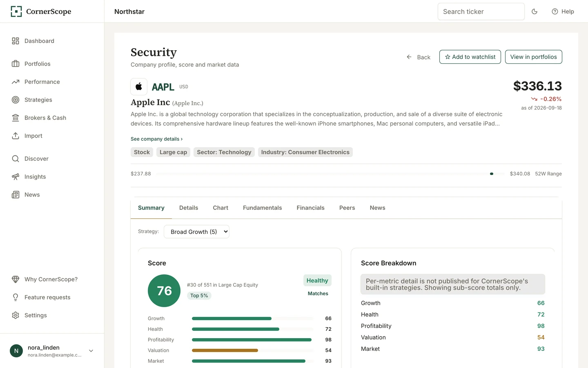Click the Top 5% rank badge
This screenshot has height=368, width=588.
coord(199,296)
